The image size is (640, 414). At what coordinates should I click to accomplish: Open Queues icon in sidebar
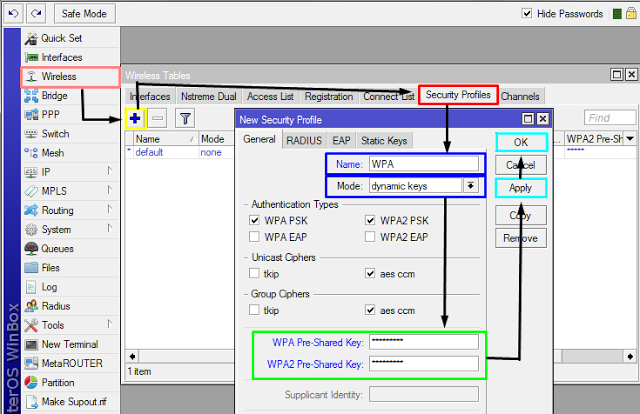tap(31, 249)
